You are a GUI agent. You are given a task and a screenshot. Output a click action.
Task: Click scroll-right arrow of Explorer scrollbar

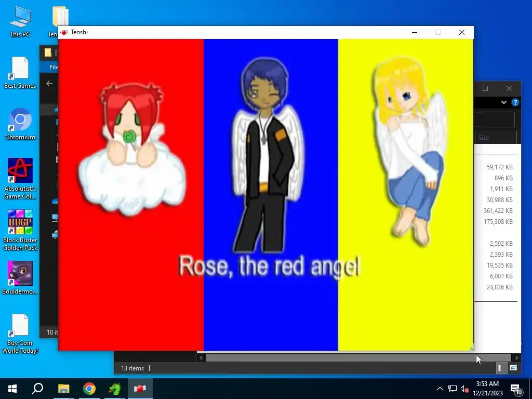[516, 357]
